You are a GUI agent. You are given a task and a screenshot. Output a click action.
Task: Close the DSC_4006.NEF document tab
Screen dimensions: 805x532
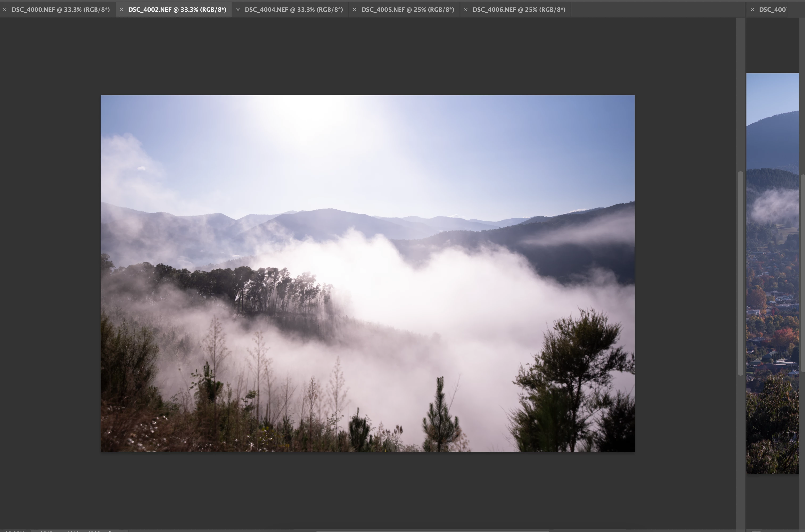pos(466,10)
